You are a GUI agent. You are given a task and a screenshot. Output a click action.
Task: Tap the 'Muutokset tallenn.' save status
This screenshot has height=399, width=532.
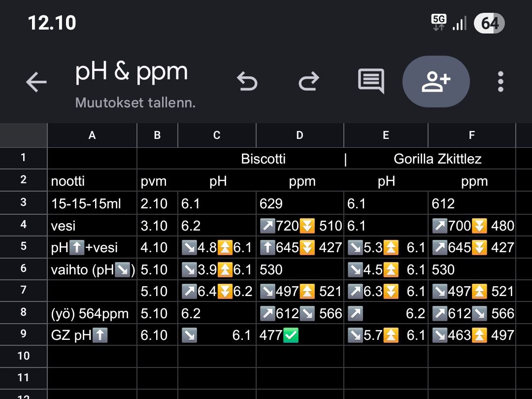point(135,102)
